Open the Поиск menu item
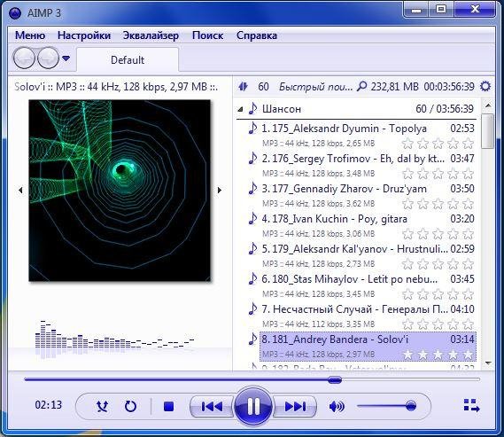Viewport: 504px width, 437px height. pyautogui.click(x=207, y=35)
